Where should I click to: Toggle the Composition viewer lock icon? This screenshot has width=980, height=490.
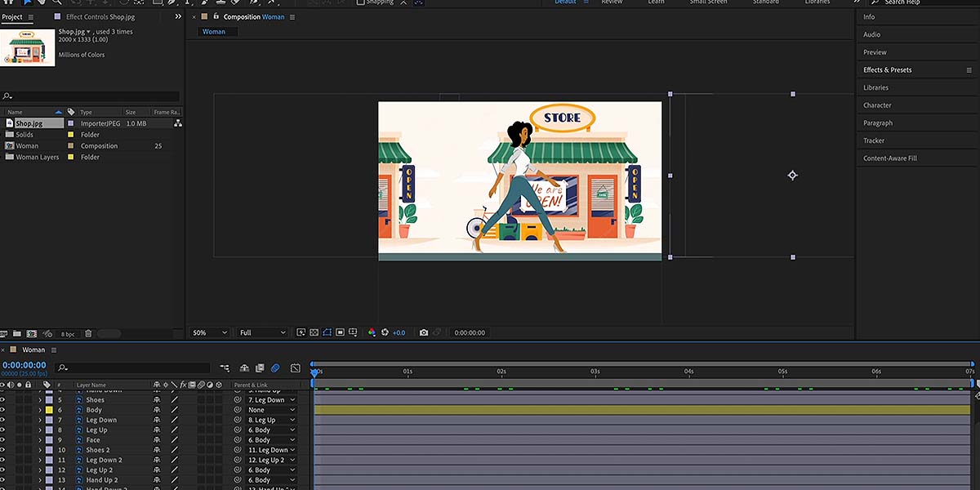click(216, 17)
